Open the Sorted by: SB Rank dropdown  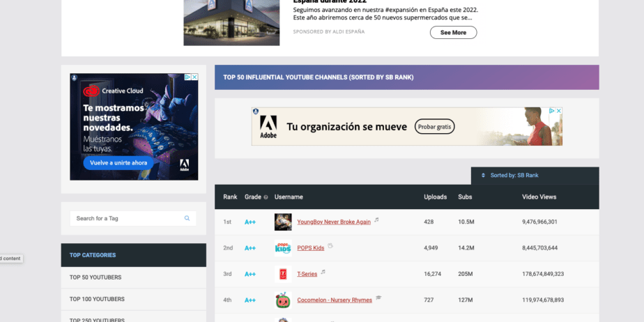535,176
